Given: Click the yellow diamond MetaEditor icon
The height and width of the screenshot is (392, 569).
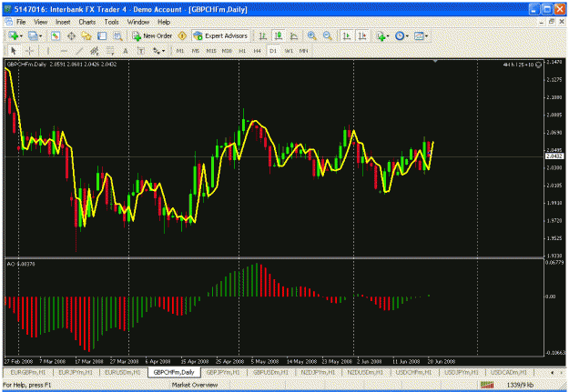Looking at the screenshot, I should (182, 35).
